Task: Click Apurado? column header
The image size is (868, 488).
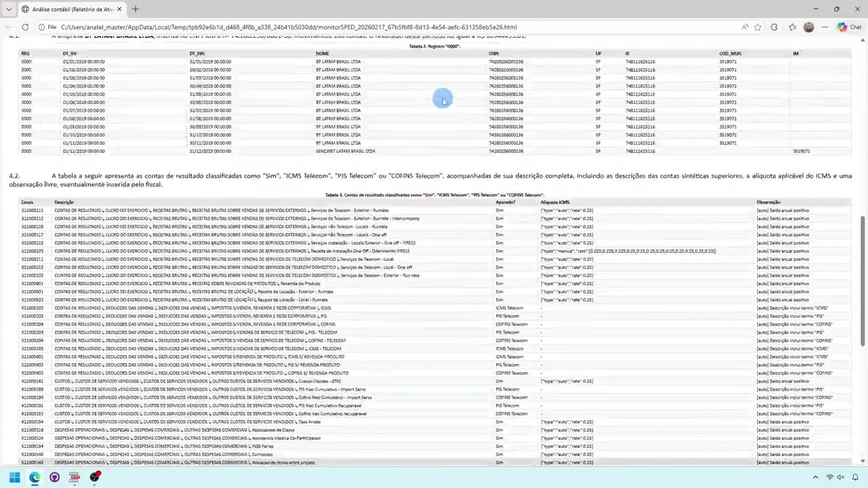Action: click(505, 202)
